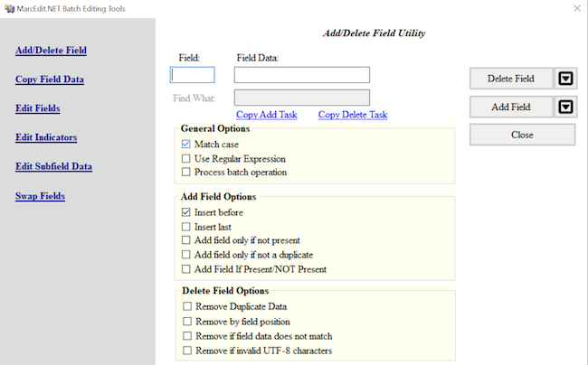Enable Remove by field position
This screenshot has width=588, height=365.
(x=187, y=322)
